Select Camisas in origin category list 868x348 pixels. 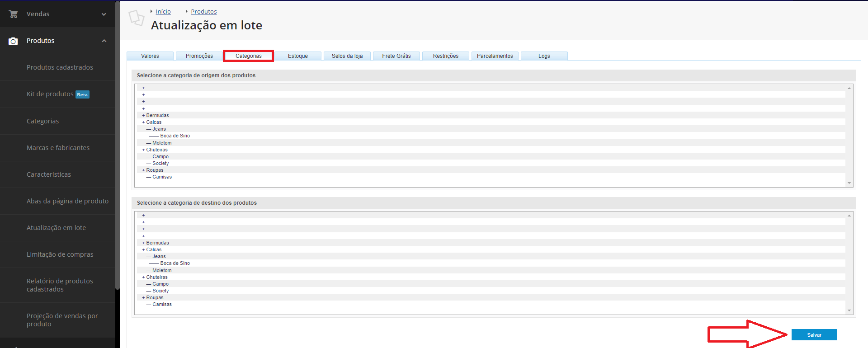point(491,177)
